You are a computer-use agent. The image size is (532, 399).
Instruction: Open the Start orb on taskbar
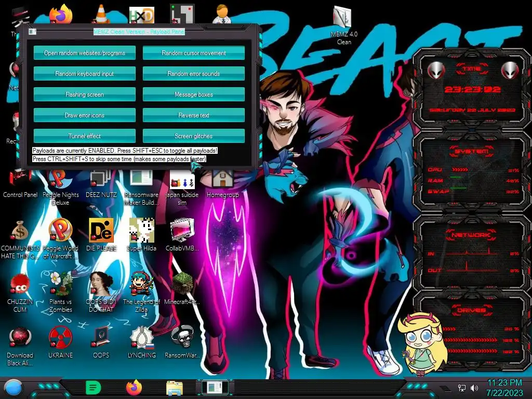coord(14,388)
